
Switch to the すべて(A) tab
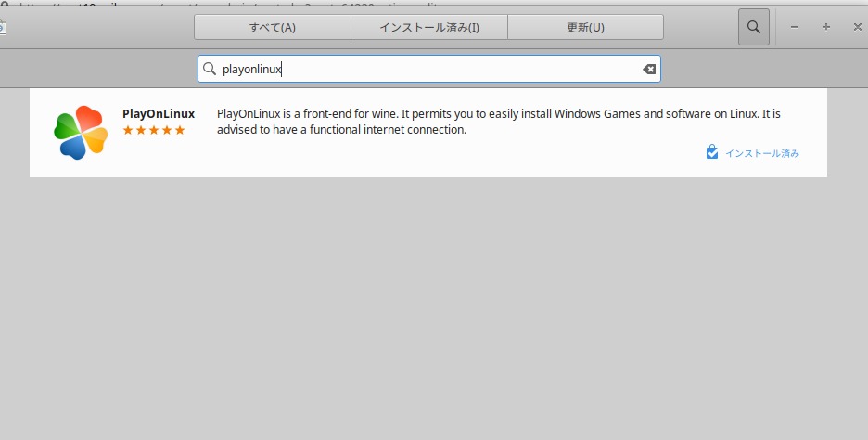[x=273, y=27]
